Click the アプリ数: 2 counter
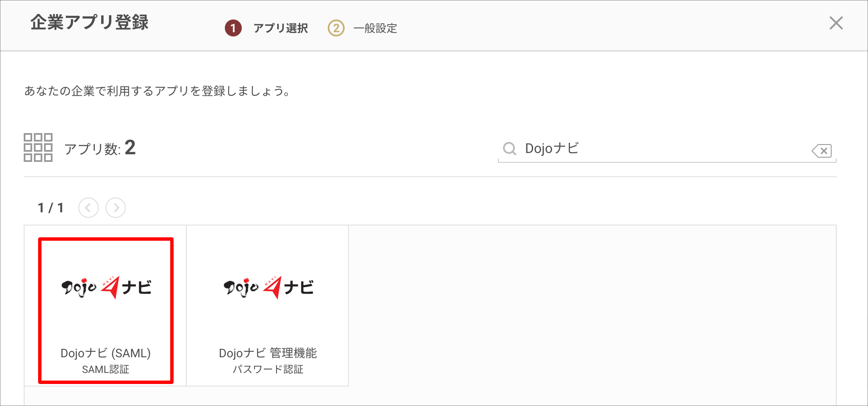 click(x=100, y=148)
